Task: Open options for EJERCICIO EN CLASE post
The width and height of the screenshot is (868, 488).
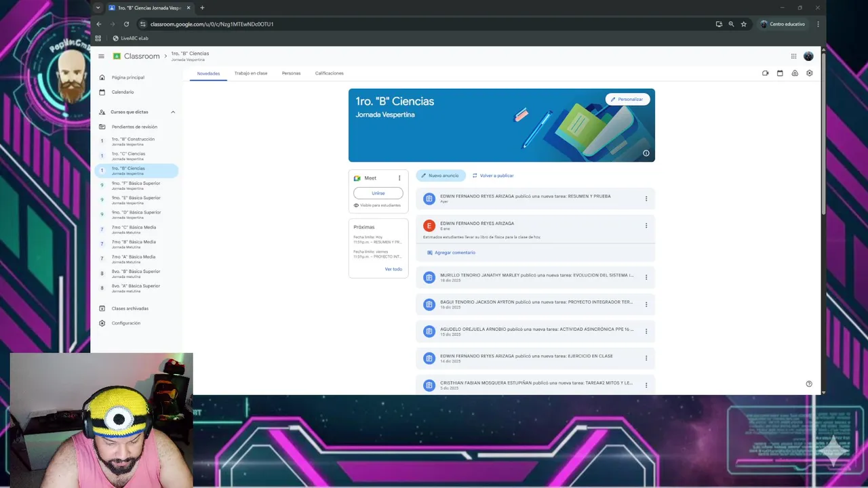Action: point(646,358)
